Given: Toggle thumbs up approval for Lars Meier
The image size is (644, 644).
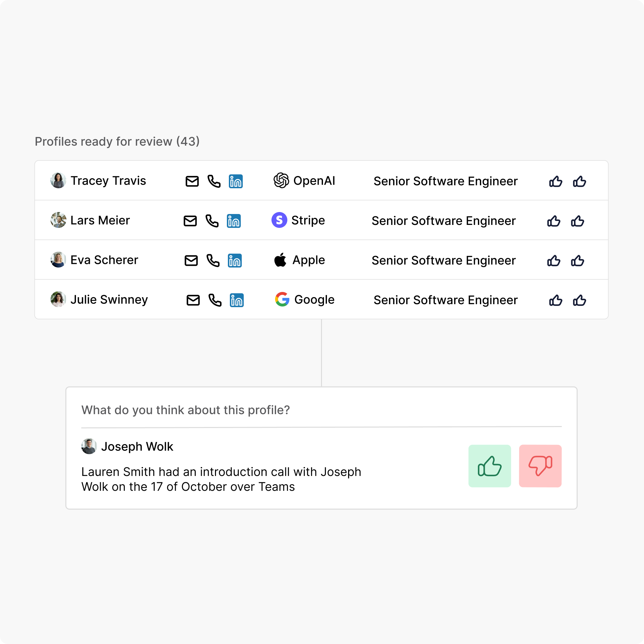Looking at the screenshot, I should 553,221.
